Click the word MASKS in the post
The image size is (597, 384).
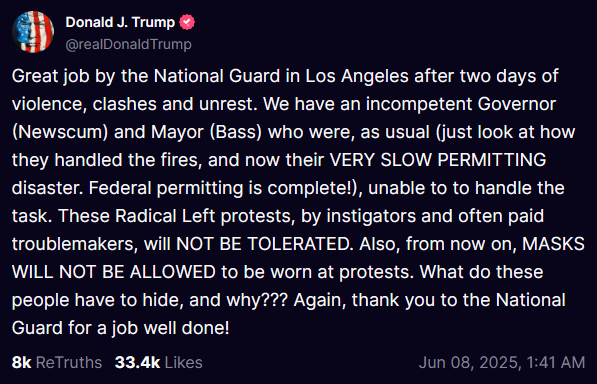click(553, 244)
